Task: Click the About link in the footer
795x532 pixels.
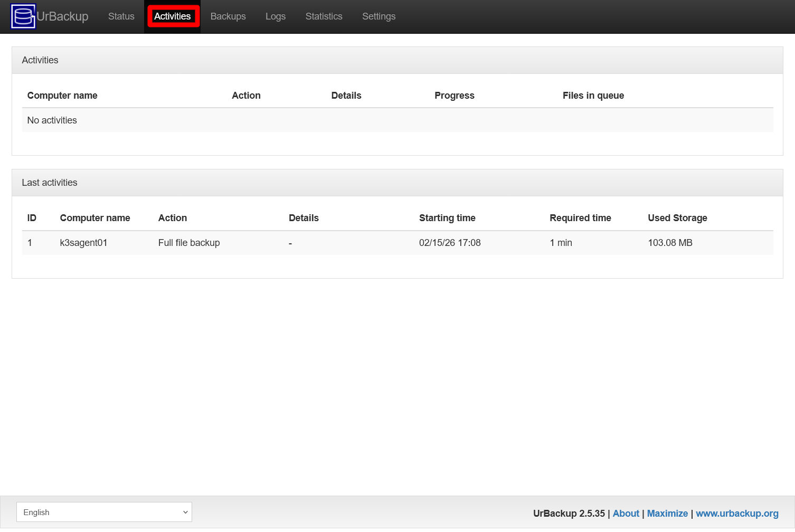Action: point(626,513)
